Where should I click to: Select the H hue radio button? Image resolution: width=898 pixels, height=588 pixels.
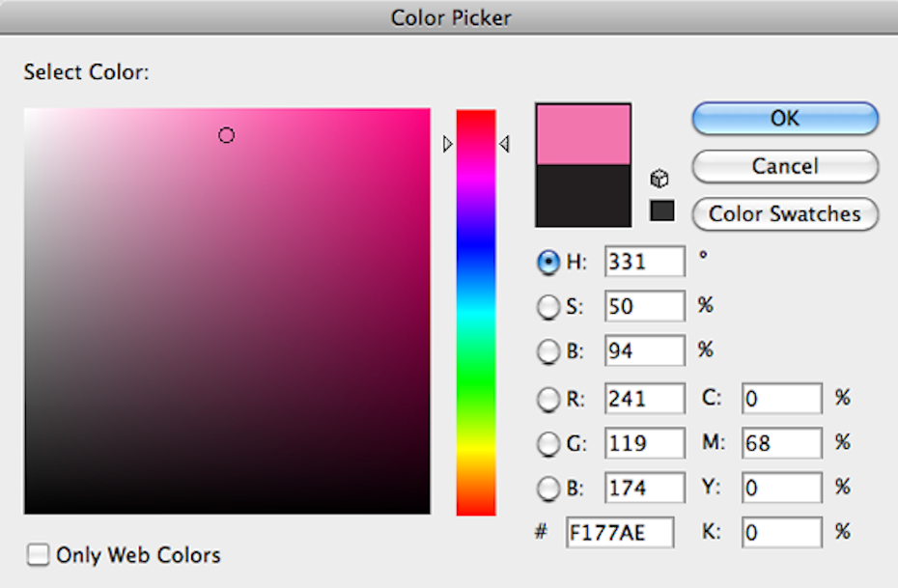pos(548,262)
